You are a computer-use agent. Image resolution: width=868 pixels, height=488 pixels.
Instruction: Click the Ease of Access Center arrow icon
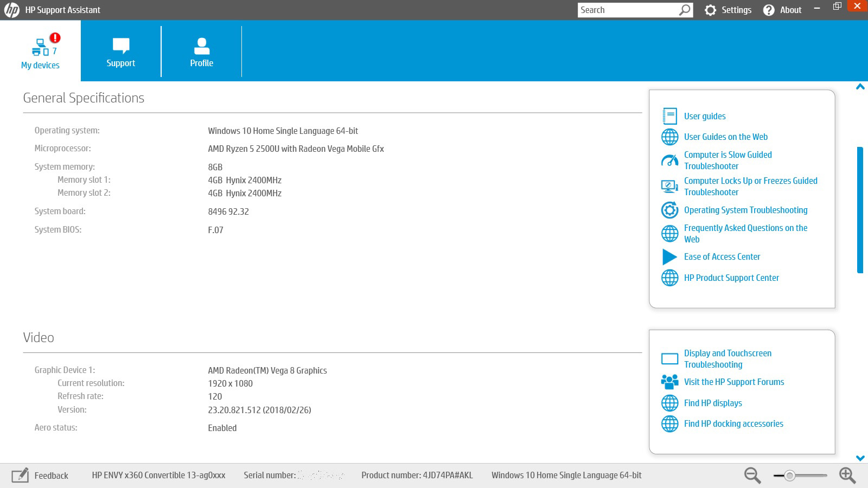[669, 256]
